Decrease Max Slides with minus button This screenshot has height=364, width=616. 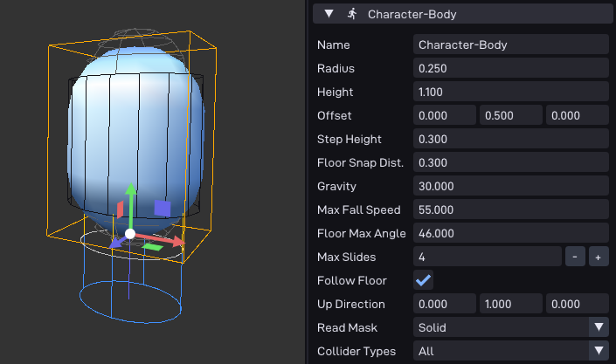click(x=575, y=257)
